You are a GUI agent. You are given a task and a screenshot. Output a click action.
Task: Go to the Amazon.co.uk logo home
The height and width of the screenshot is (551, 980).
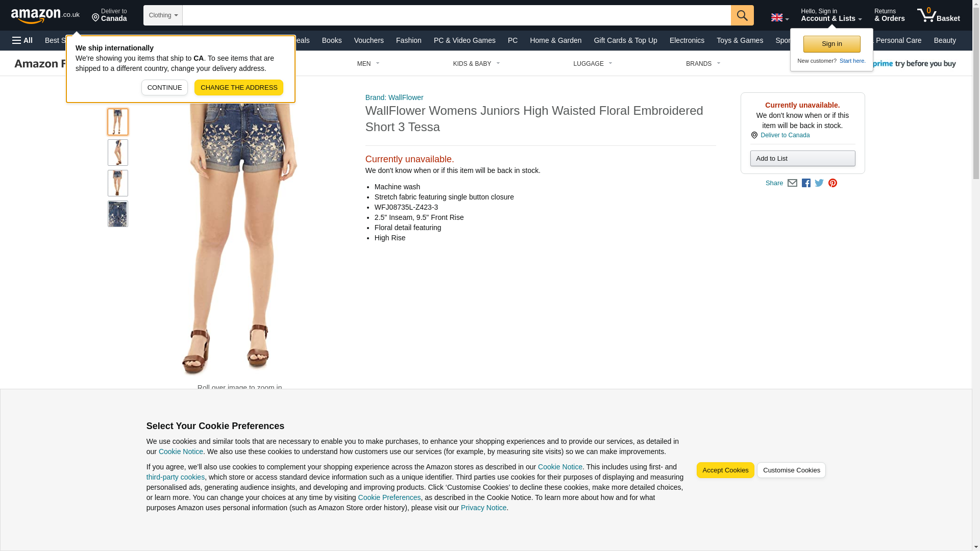45,15
